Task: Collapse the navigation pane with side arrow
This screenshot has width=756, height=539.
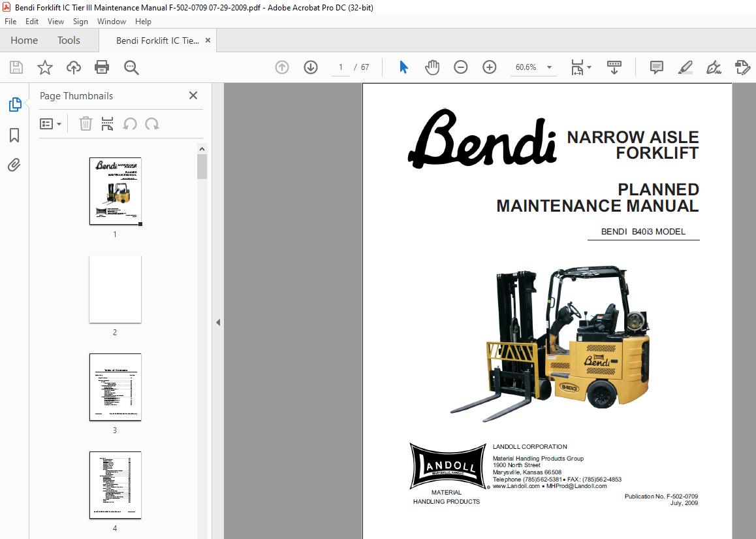Action: (218, 322)
